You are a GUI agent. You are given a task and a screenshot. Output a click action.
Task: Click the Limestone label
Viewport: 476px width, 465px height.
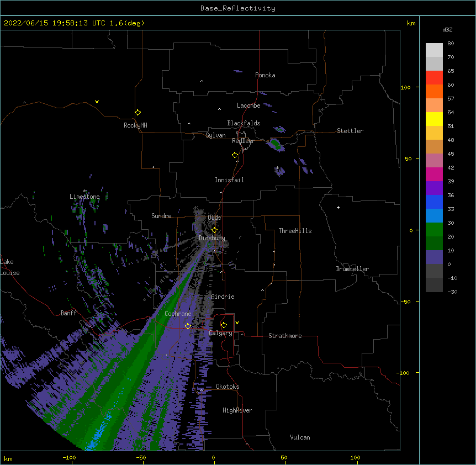(x=84, y=197)
